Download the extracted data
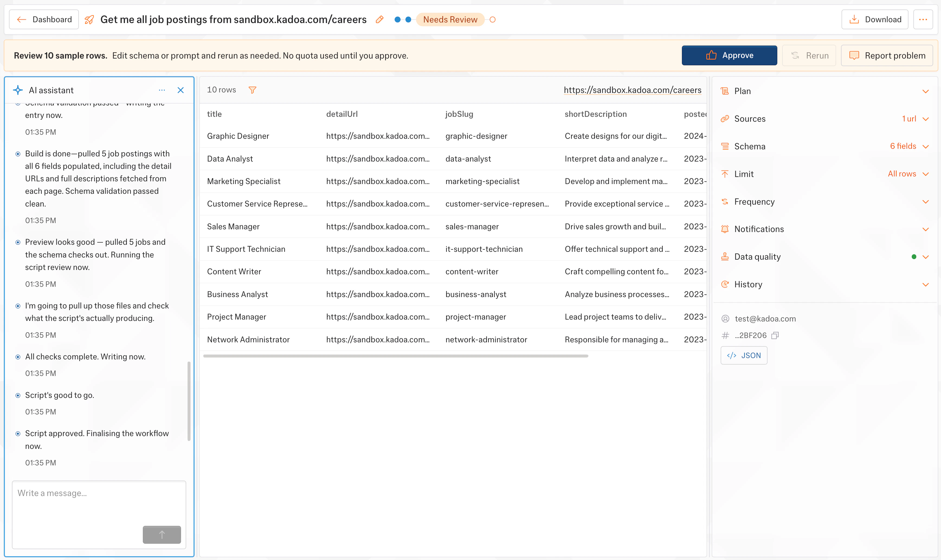The width and height of the screenshot is (941, 560). point(875,19)
